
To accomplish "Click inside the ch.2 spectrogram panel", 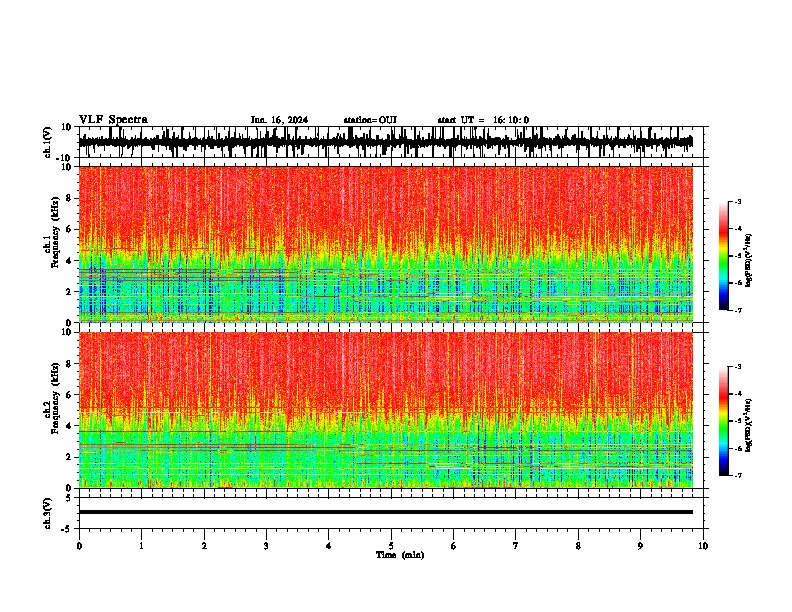I will (385, 410).
